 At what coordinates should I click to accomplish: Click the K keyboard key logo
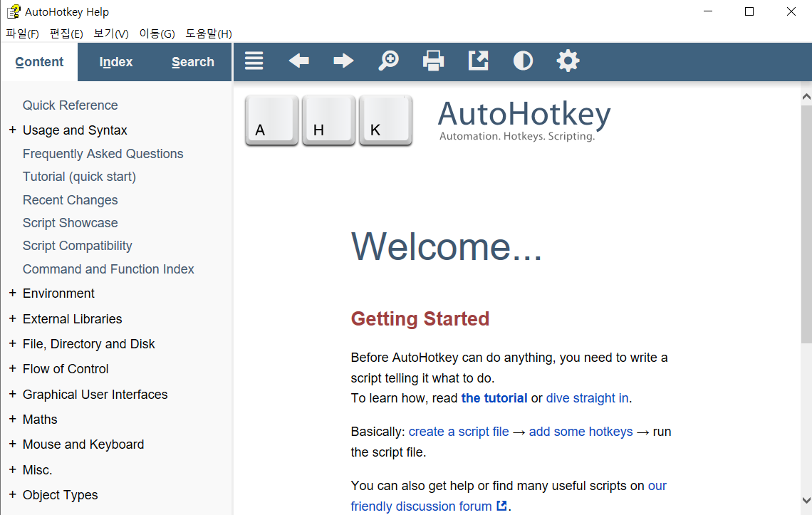pyautogui.click(x=386, y=120)
